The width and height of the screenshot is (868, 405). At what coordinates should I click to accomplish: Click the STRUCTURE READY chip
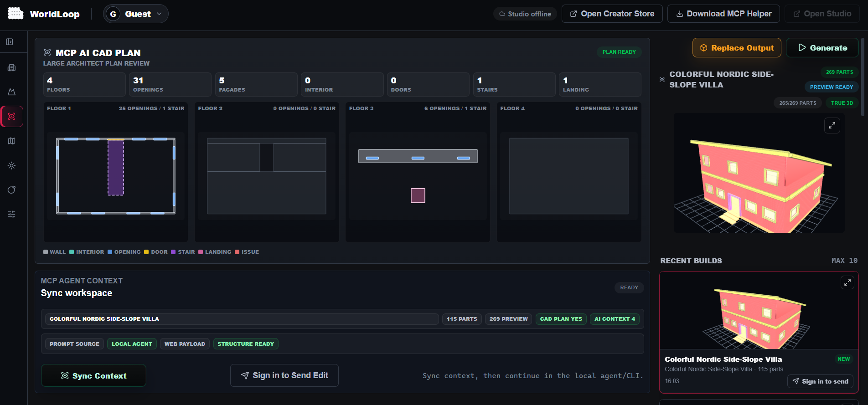(x=246, y=344)
